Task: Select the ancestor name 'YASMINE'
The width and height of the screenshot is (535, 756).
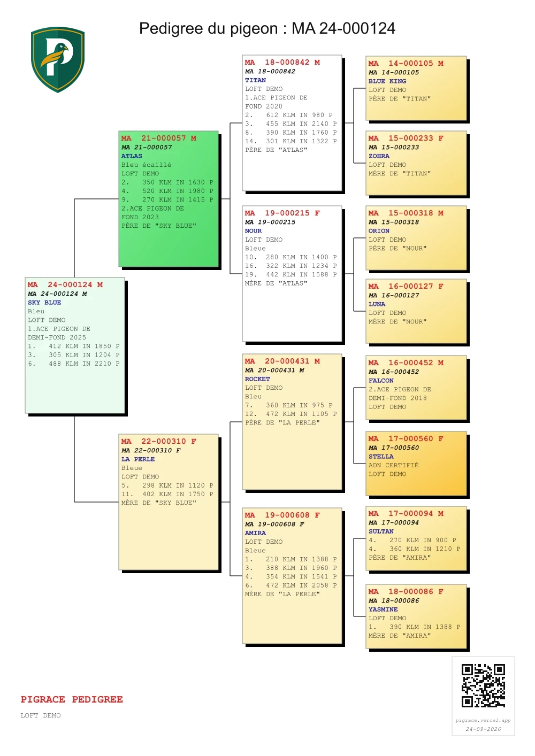Action: pyautogui.click(x=383, y=610)
